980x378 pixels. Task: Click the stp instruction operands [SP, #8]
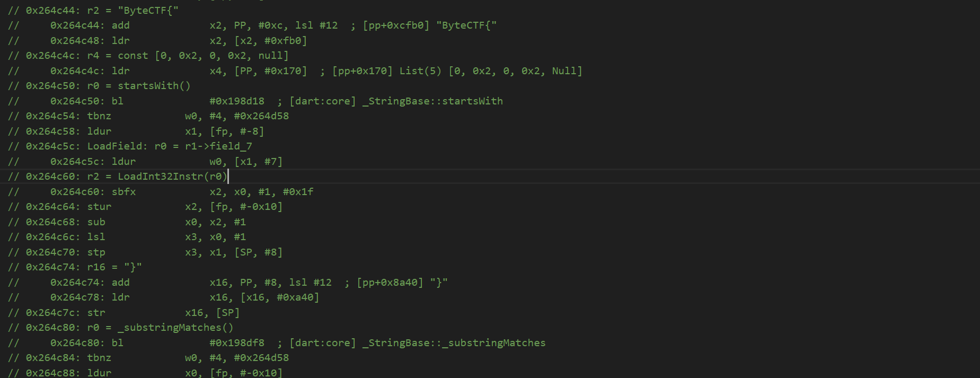pos(258,252)
